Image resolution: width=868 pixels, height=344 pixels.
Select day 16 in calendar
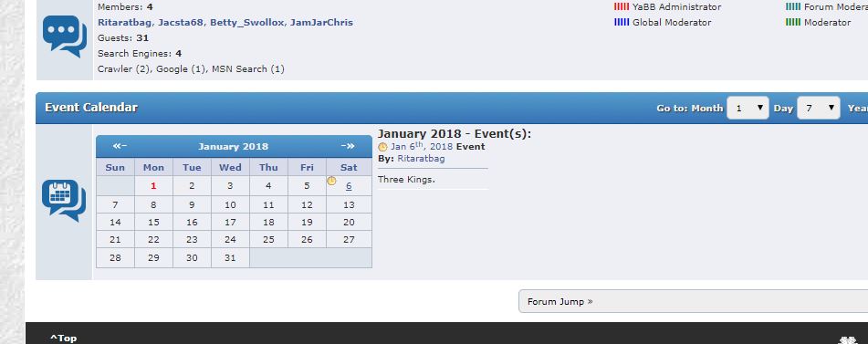pyautogui.click(x=192, y=223)
